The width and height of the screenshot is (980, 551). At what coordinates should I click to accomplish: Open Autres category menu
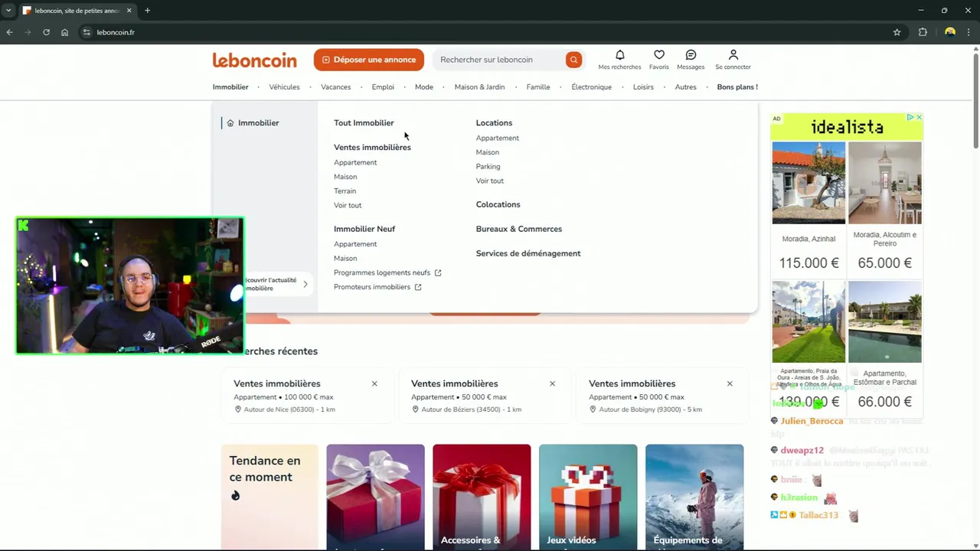click(685, 87)
